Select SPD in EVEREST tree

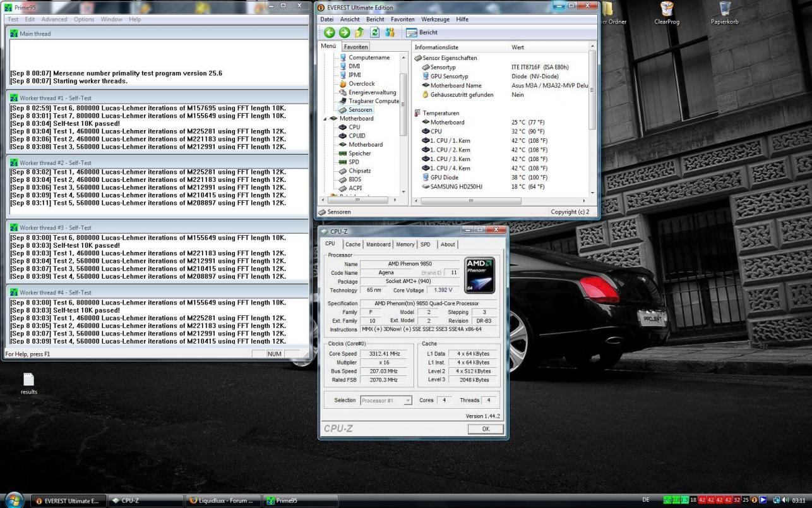pos(349,162)
